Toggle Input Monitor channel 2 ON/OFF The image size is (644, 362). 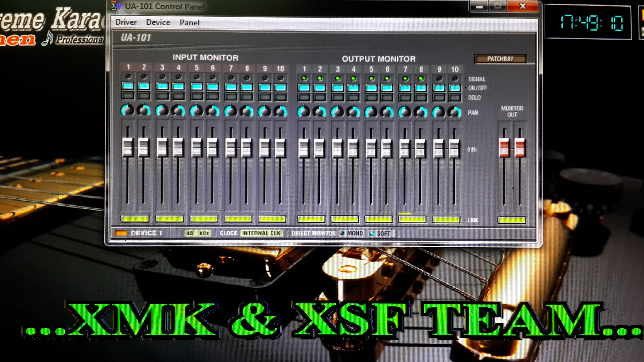click(x=144, y=86)
